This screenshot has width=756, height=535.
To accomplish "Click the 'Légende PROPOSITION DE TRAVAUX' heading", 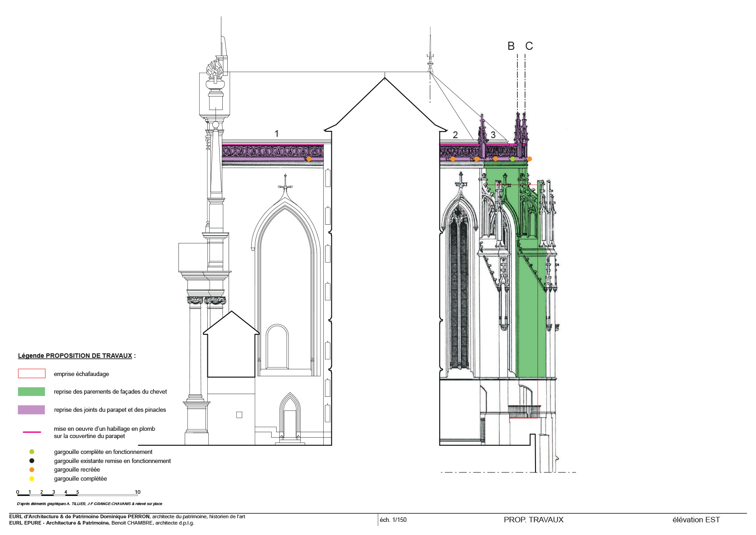I will (75, 356).
